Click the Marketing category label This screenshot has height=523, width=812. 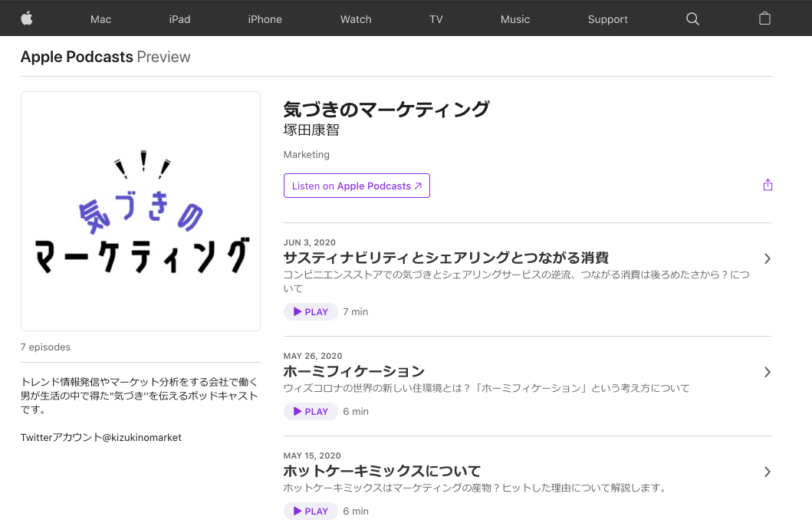pos(306,154)
